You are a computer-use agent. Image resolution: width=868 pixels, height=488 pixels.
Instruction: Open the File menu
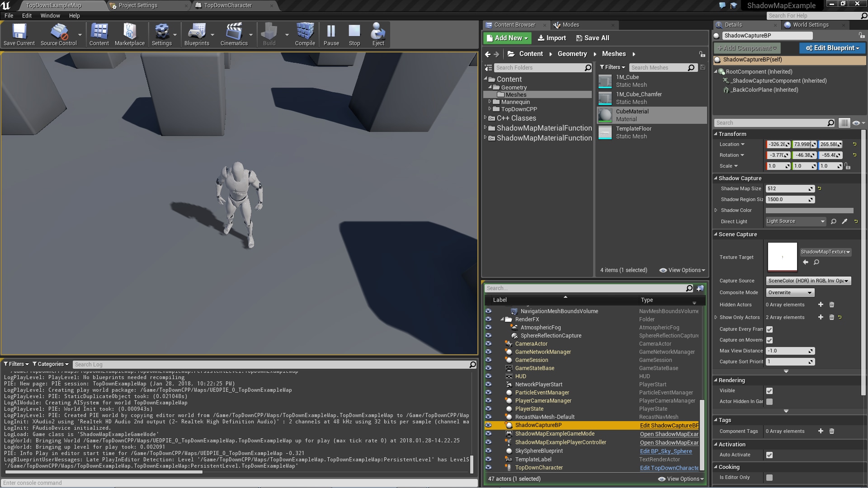pyautogui.click(x=9, y=15)
